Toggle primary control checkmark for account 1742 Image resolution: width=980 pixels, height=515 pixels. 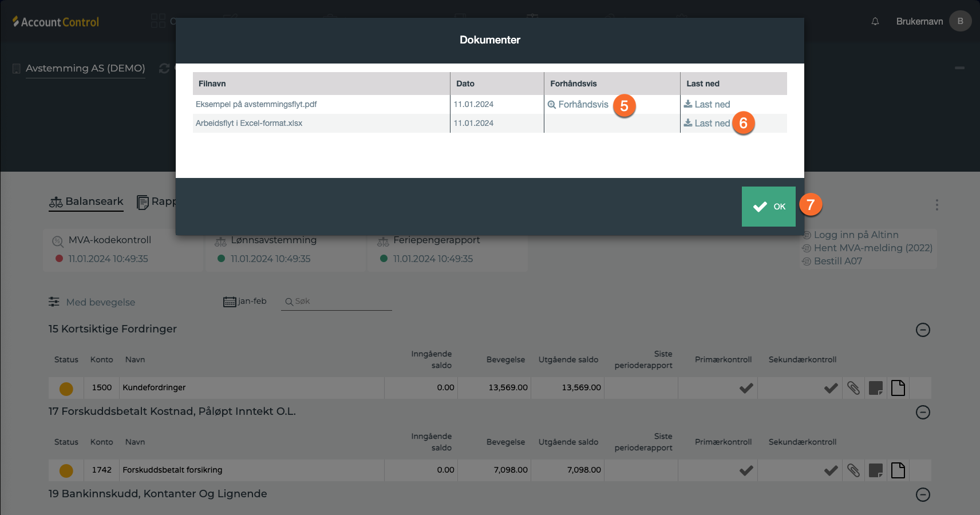coord(746,470)
